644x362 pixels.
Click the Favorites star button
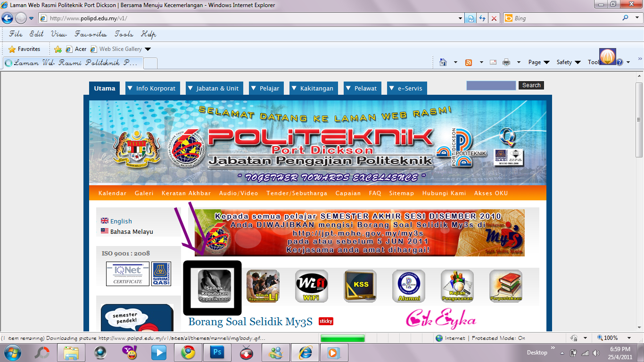pos(25,49)
